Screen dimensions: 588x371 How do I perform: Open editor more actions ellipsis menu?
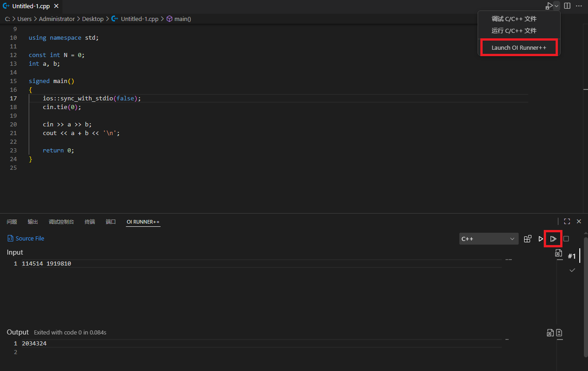[579, 6]
